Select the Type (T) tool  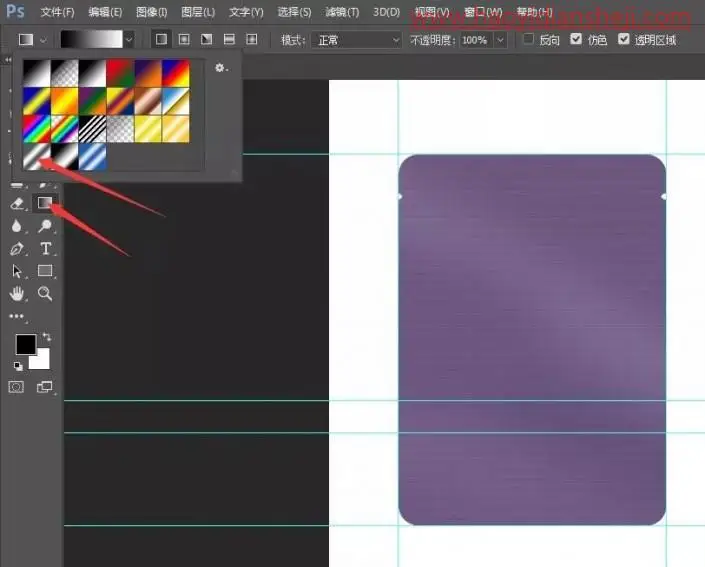45,249
